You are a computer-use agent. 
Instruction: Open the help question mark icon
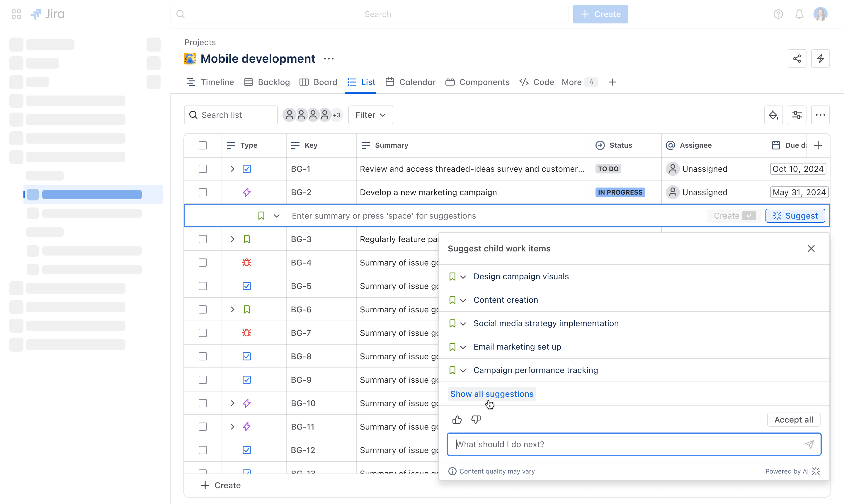click(x=778, y=14)
